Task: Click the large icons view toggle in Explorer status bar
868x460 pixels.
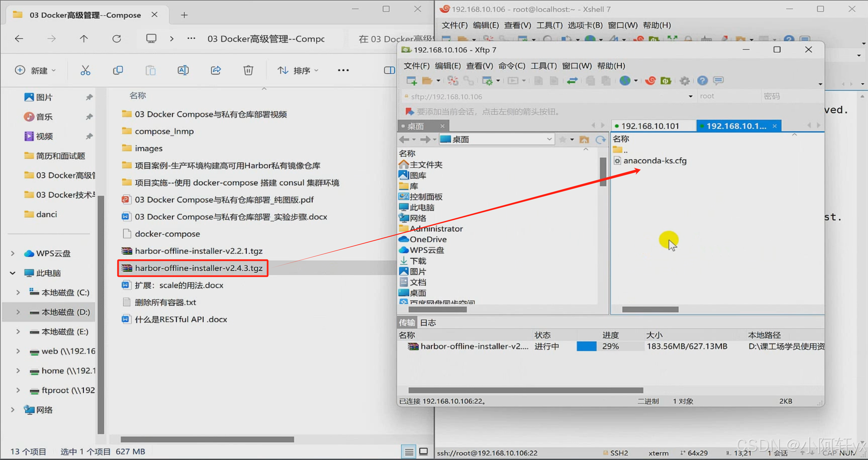Action: coord(423,452)
